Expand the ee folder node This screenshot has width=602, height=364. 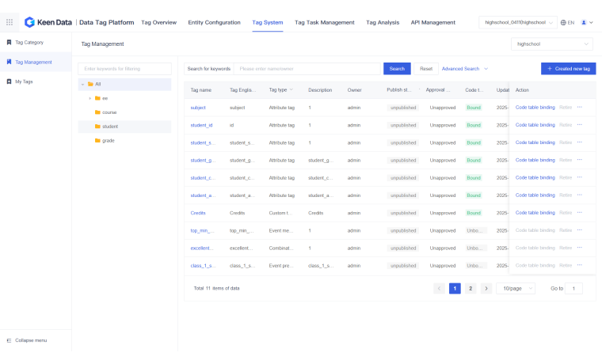click(x=90, y=98)
